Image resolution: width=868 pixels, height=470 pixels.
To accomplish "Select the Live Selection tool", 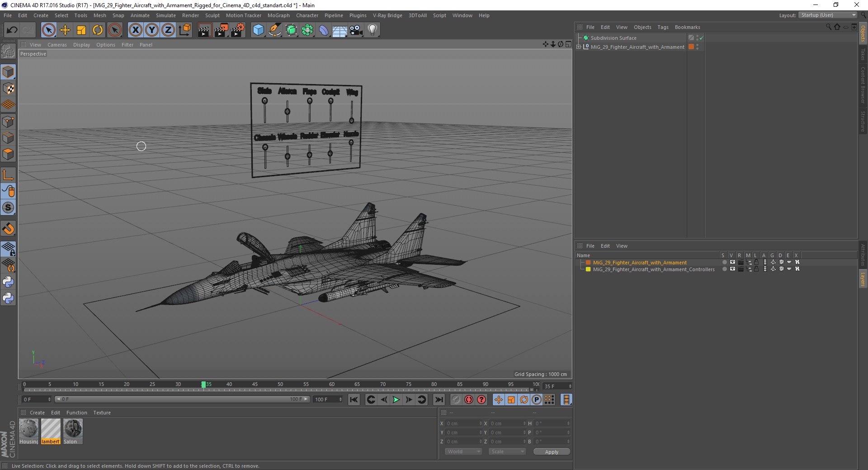I will tap(49, 30).
